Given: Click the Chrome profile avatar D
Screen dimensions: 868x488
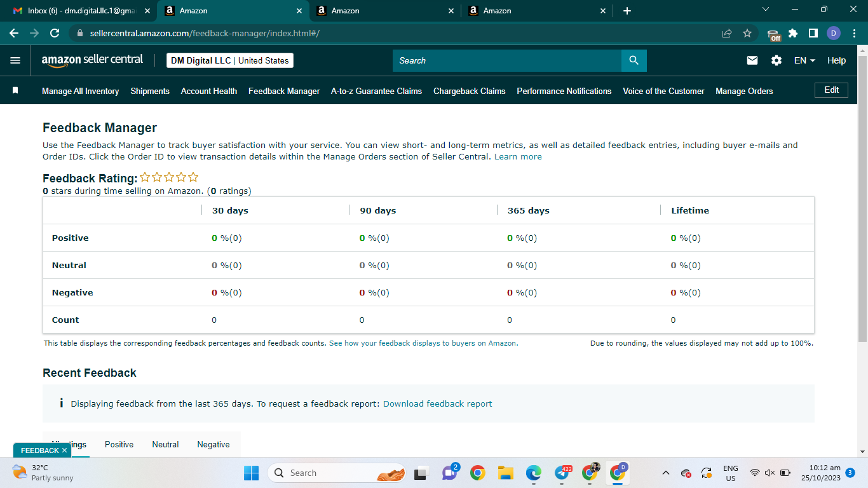Looking at the screenshot, I should [834, 33].
